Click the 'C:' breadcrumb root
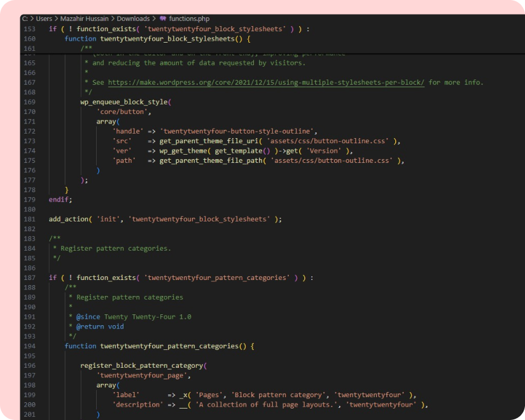 tap(25, 18)
